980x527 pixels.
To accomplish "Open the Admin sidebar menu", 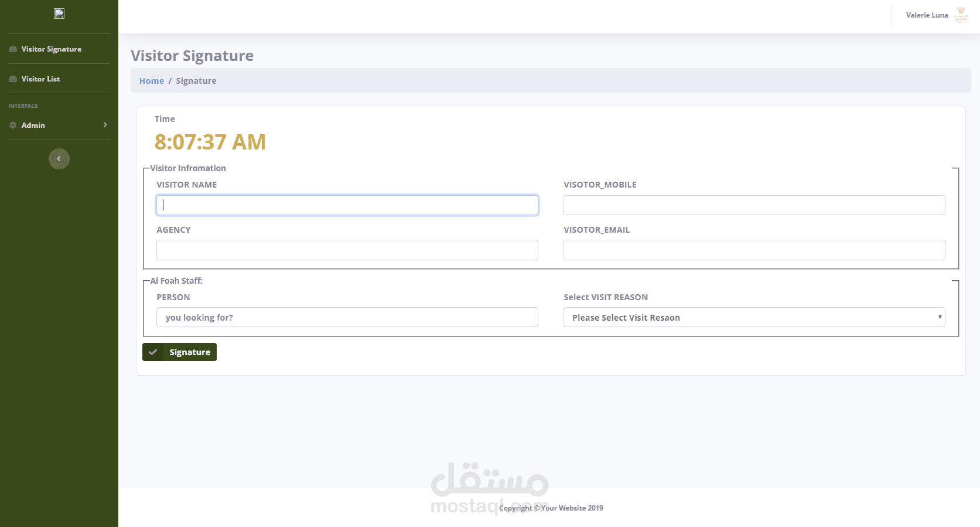I will 59,125.
